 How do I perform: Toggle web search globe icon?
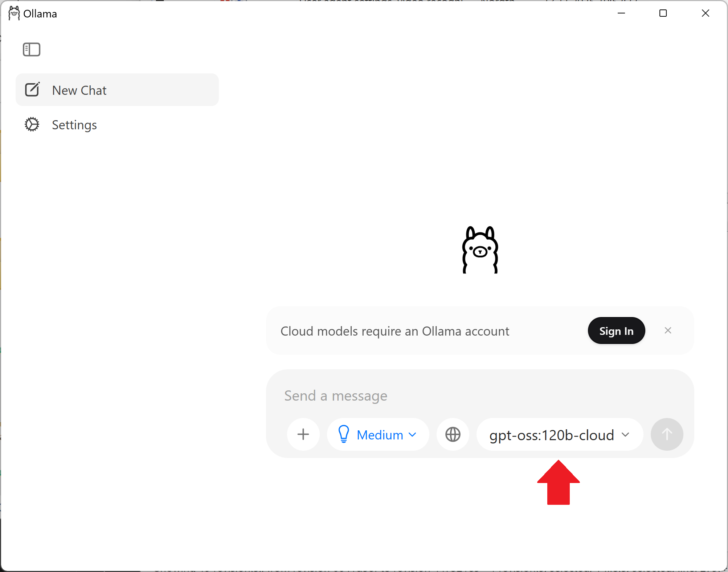453,434
